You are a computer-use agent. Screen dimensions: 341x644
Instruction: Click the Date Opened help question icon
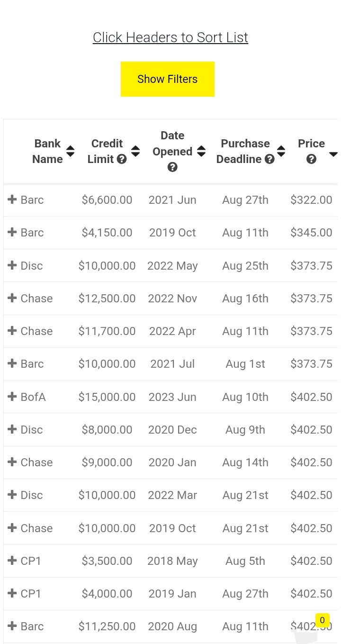[x=172, y=167]
